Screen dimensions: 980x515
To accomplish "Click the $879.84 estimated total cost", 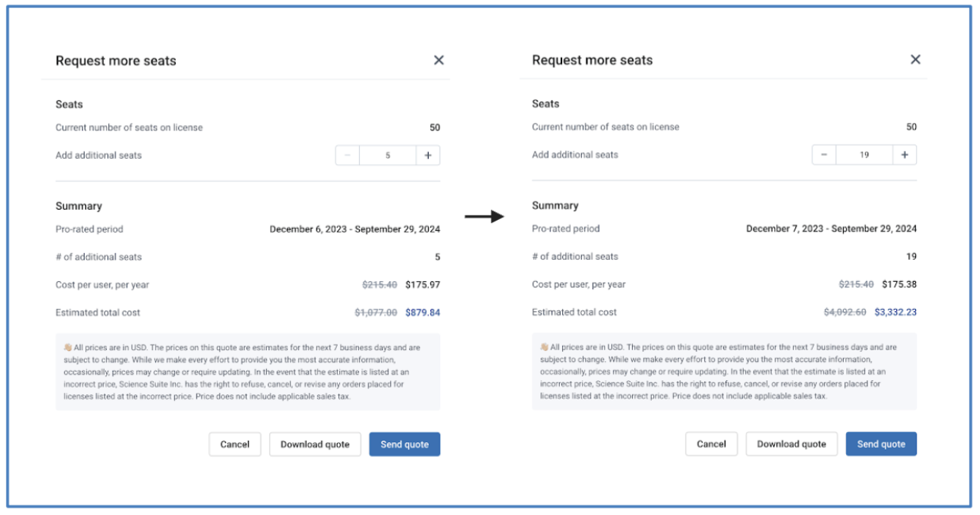I will 422,313.
